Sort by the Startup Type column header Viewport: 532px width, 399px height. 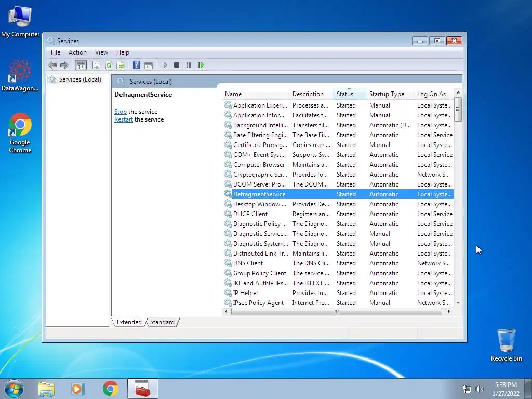[390, 94]
